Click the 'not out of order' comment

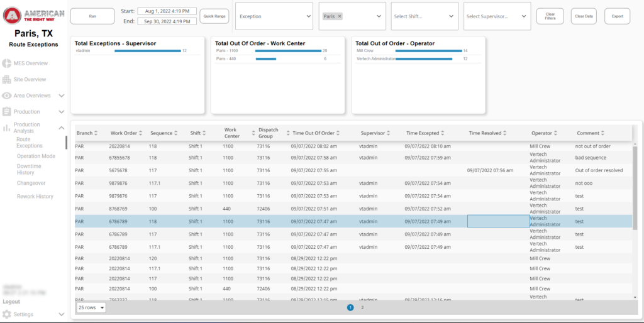pos(592,146)
